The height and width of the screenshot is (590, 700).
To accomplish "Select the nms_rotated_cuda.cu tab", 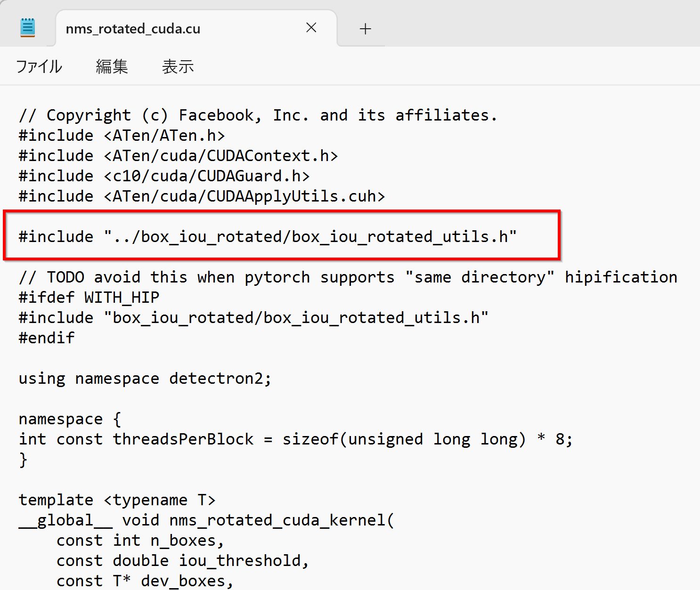I will click(133, 29).
